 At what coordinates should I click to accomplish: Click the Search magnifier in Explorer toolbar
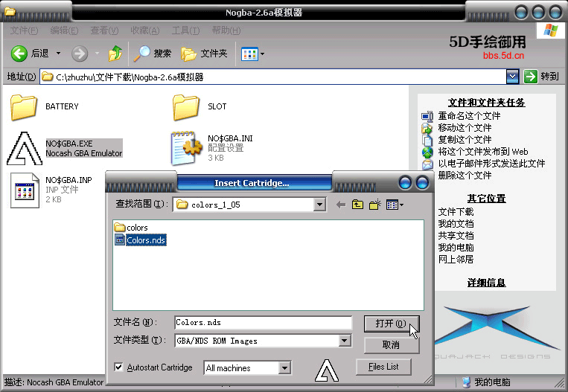pos(141,54)
